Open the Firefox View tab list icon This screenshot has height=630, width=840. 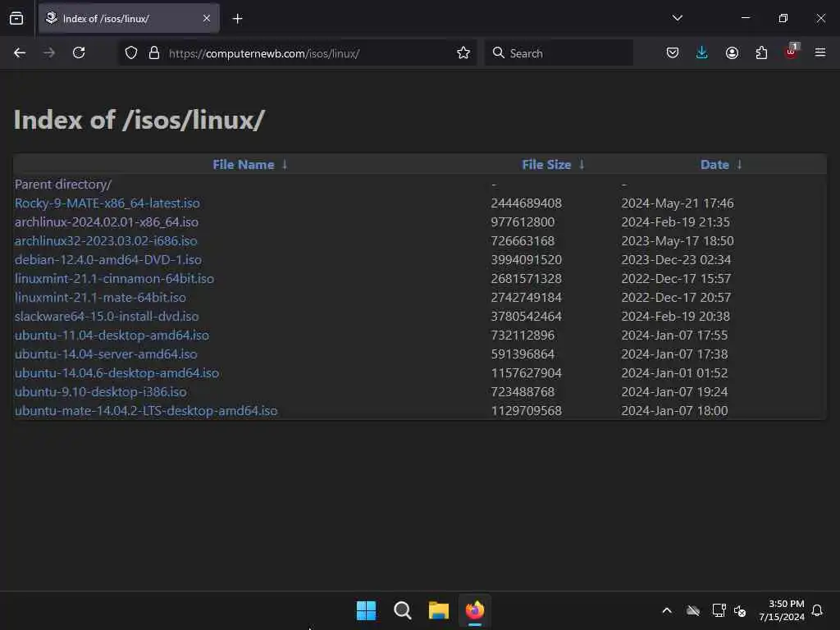pos(16,18)
